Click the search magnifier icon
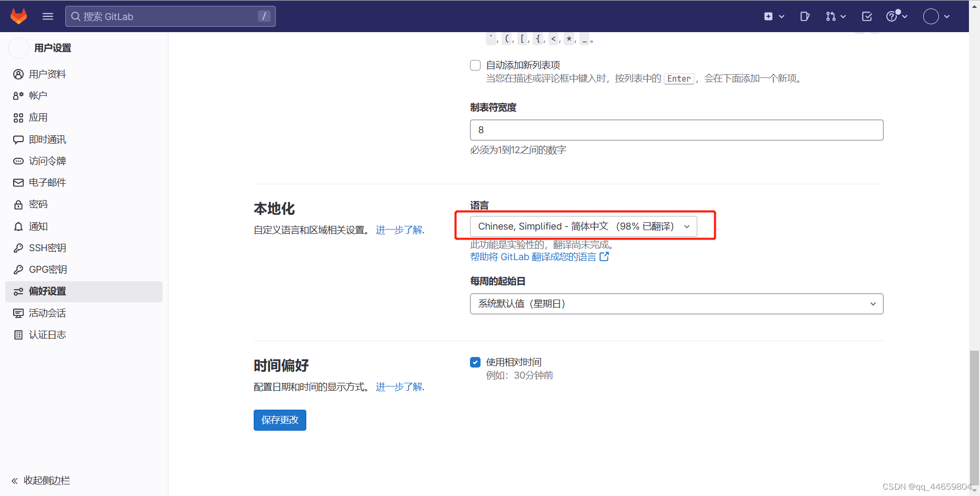 point(76,16)
